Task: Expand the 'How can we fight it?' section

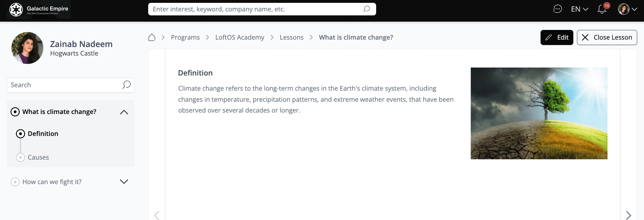Action: (x=124, y=182)
